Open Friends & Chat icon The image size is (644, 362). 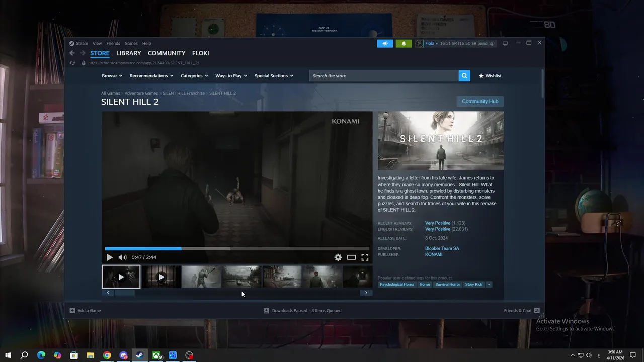[x=537, y=310]
